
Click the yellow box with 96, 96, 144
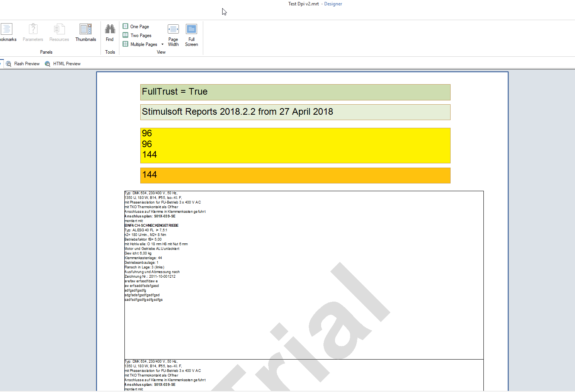[295, 146]
